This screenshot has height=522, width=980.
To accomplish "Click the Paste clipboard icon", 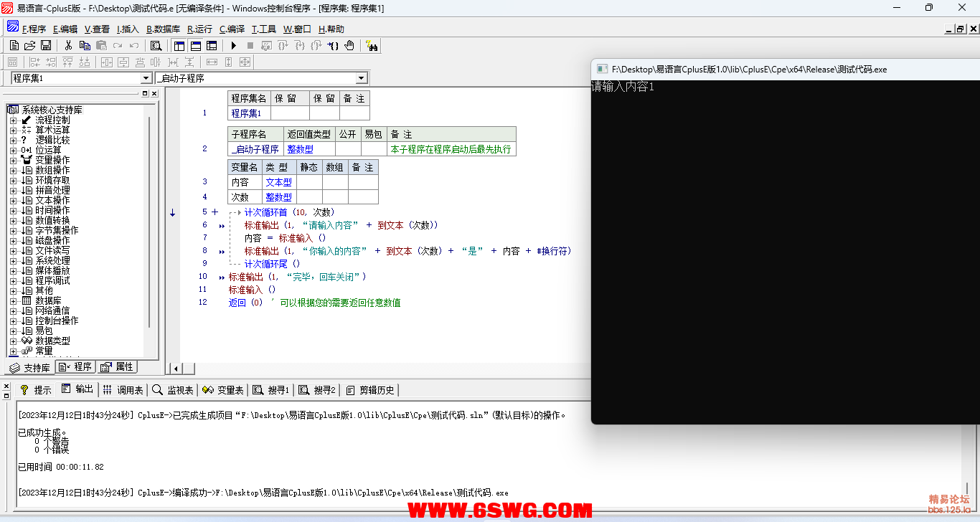I will pos(101,45).
